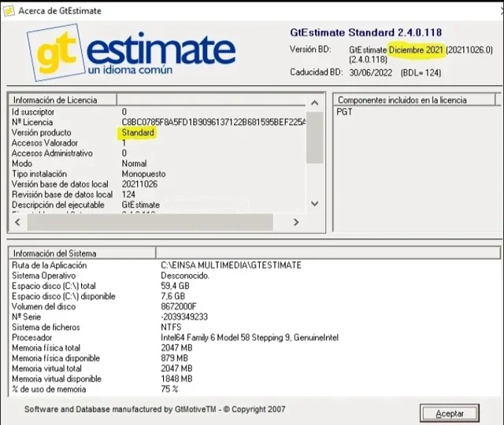Click the license list scroll-up arrow
The height and width of the screenshot is (425, 504).
tap(315, 103)
